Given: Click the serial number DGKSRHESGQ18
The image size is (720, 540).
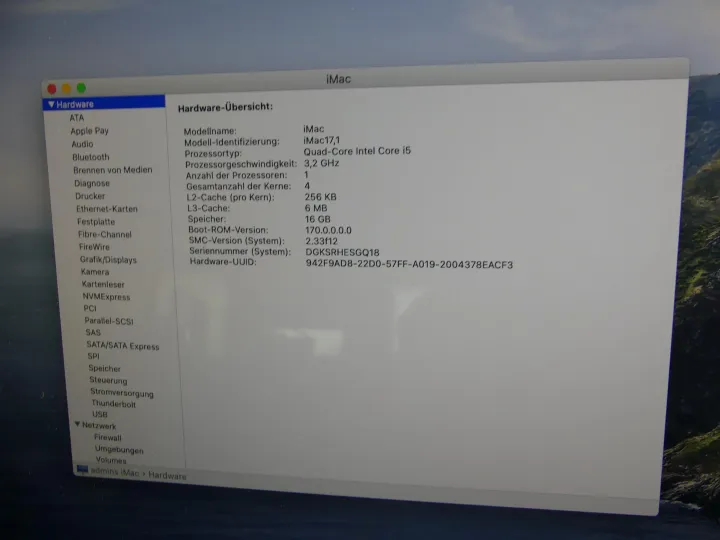Looking at the screenshot, I should (x=343, y=252).
